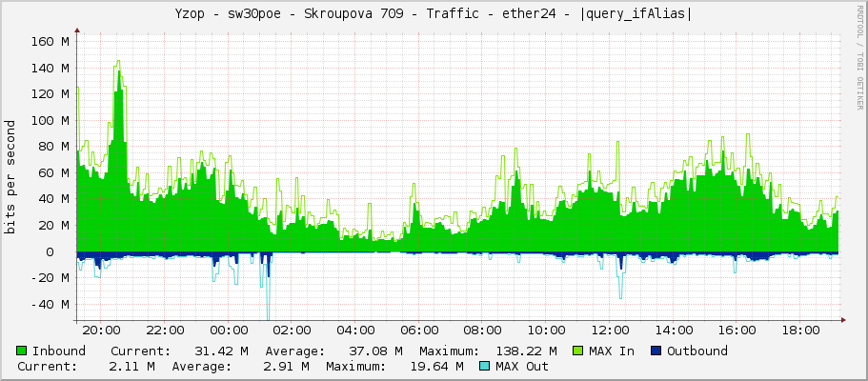The image size is (868, 381).
Task: Click the dark blue Outbound legend swatch
Action: point(657,351)
